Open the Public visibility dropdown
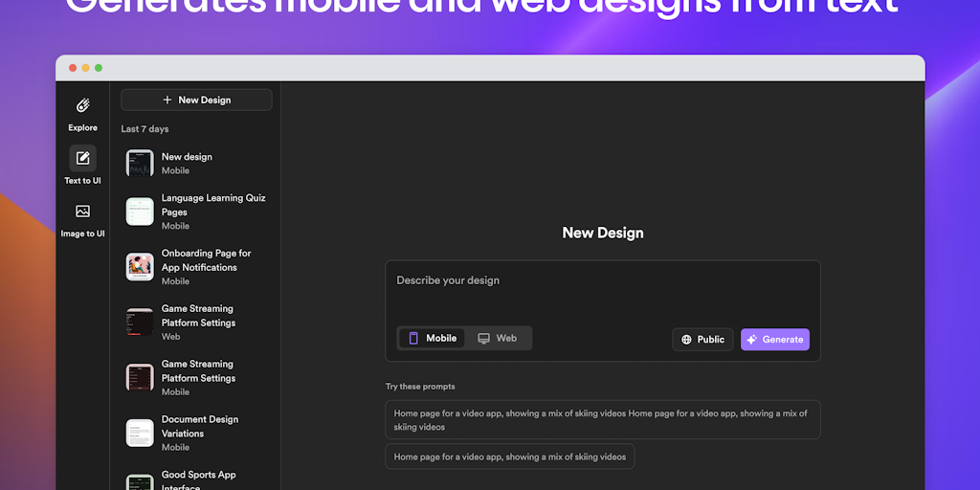The height and width of the screenshot is (490, 980). point(702,340)
